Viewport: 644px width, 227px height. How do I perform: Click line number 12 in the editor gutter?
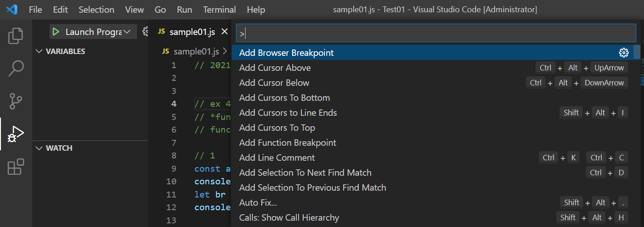[172, 207]
